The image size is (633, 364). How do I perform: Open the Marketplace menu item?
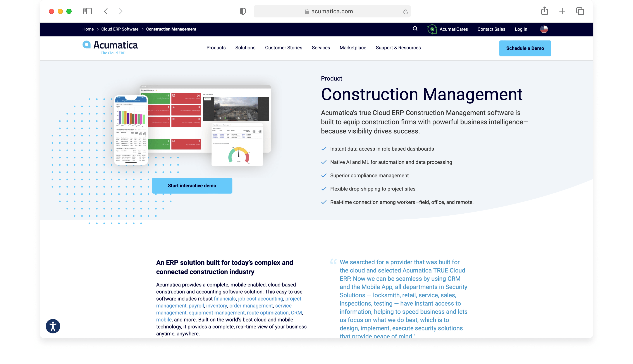click(x=353, y=48)
